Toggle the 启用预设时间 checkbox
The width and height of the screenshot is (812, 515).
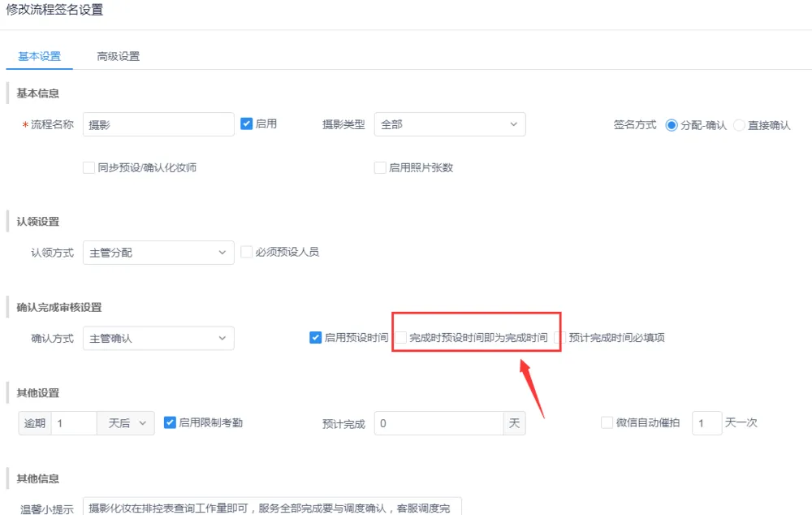coord(316,337)
